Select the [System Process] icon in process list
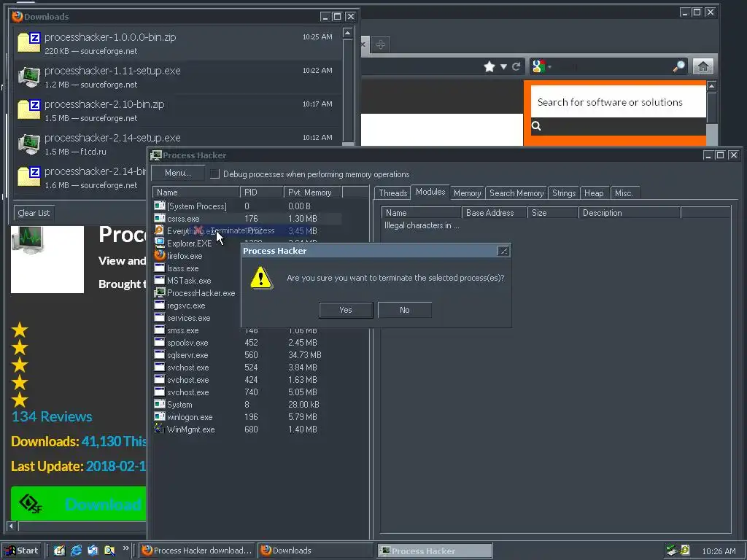Screen dimensions: 747x560 (160, 206)
